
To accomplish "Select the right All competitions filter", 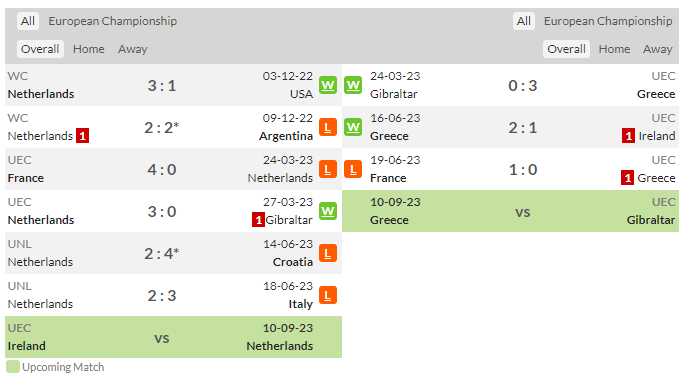I will coord(524,21).
